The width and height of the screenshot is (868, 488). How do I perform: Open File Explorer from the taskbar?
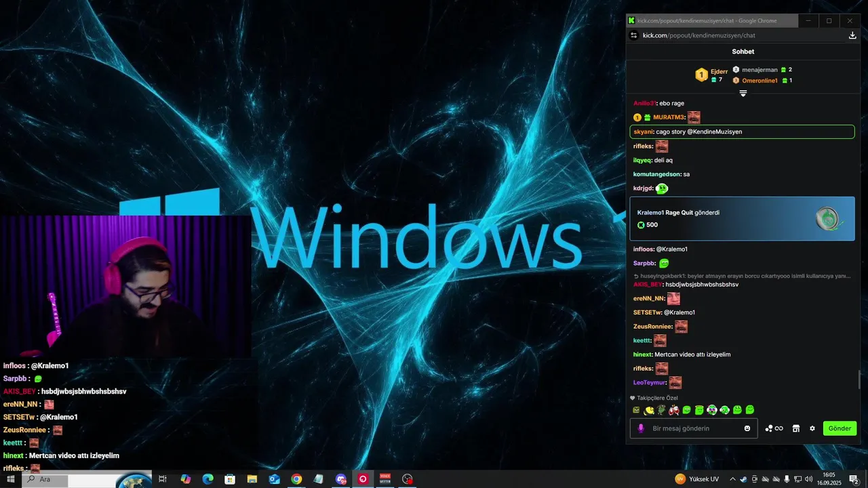tap(252, 479)
